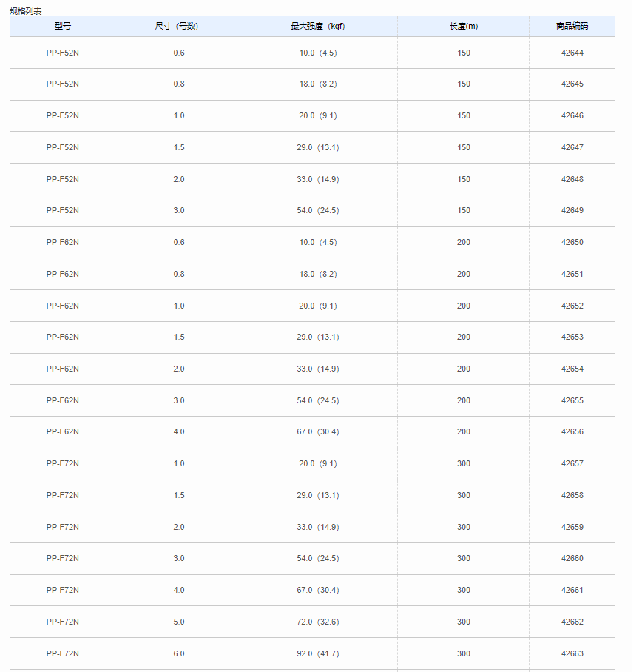Click PP-F72N model in row 42663
The width and height of the screenshot is (642, 672).
tap(63, 653)
